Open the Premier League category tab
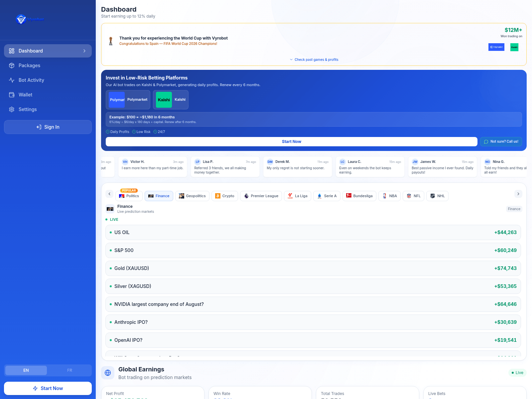The width and height of the screenshot is (532, 399). coord(261,196)
